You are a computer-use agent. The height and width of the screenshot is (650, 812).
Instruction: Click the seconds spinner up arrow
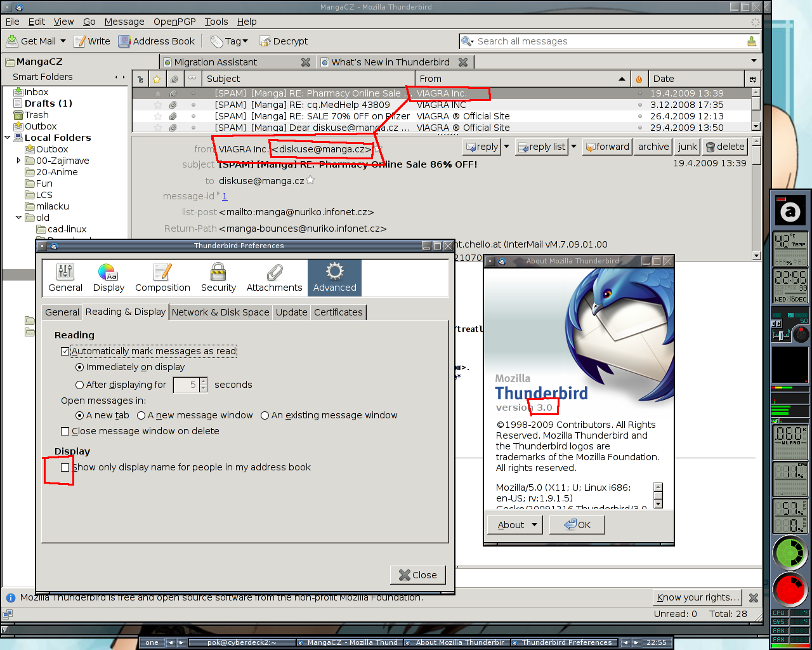[x=203, y=381]
